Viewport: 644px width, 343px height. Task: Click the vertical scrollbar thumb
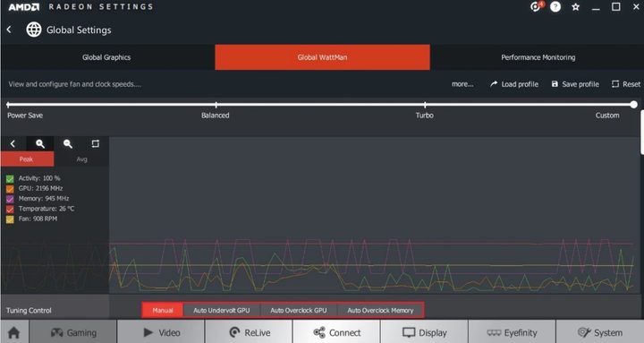tap(642, 131)
